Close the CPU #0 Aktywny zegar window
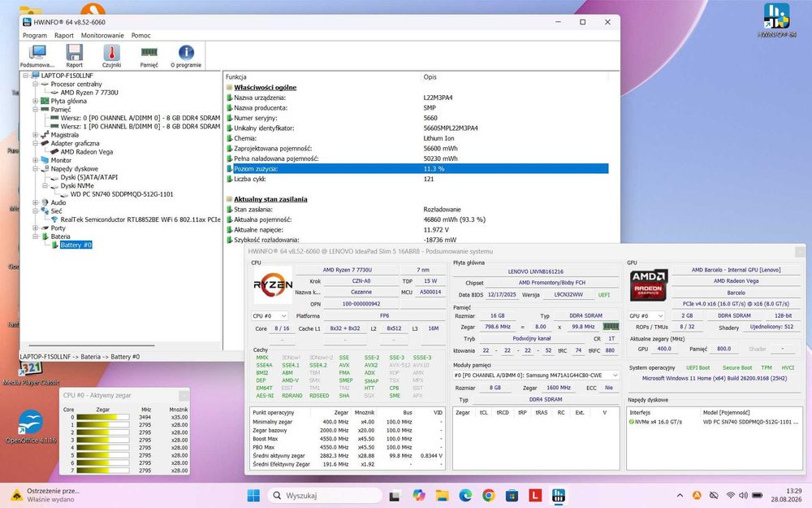 coord(184,396)
